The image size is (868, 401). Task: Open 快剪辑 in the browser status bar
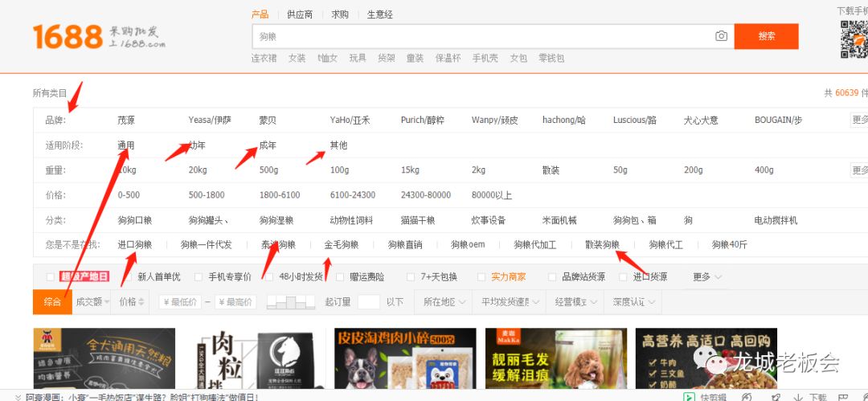[703, 396]
